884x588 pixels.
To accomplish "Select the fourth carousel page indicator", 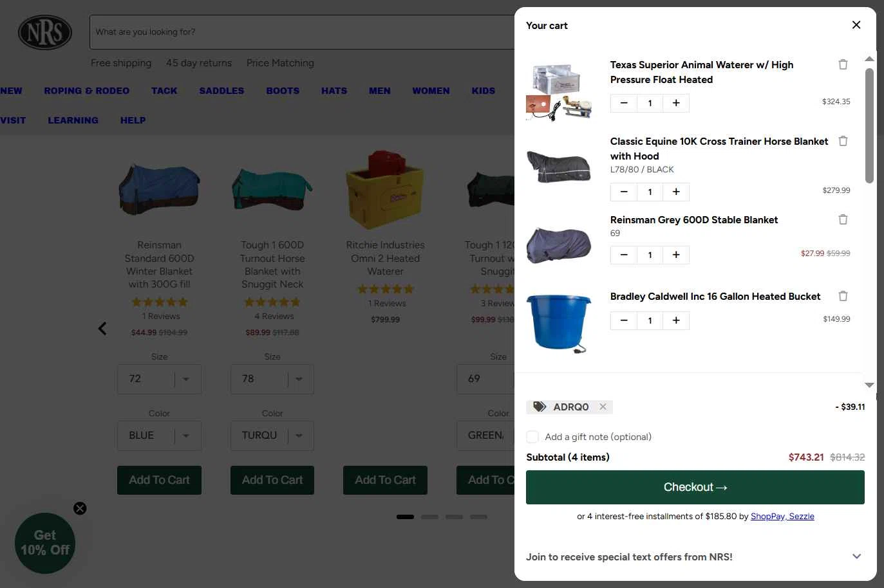I will 478,517.
